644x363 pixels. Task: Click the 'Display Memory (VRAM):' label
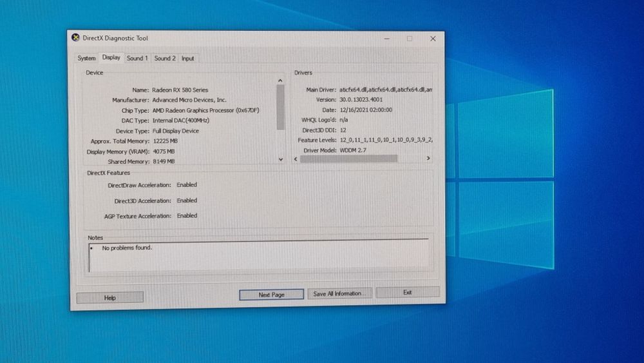coord(118,152)
